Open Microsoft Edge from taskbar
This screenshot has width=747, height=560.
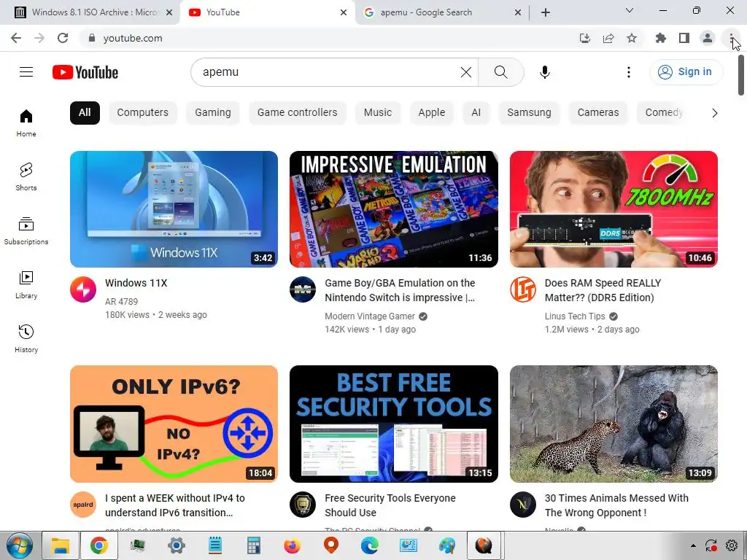point(370,545)
